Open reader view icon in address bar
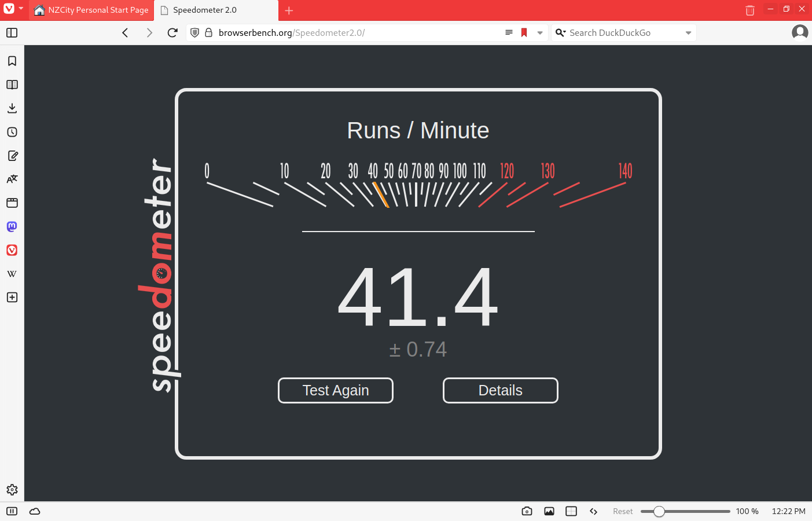812x521 pixels. (x=509, y=32)
